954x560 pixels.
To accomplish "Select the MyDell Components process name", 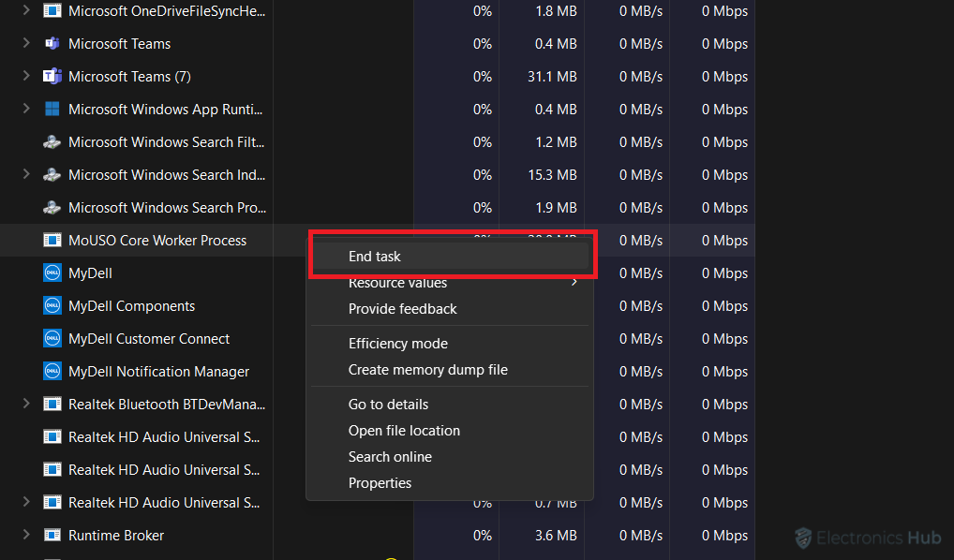I will click(132, 306).
